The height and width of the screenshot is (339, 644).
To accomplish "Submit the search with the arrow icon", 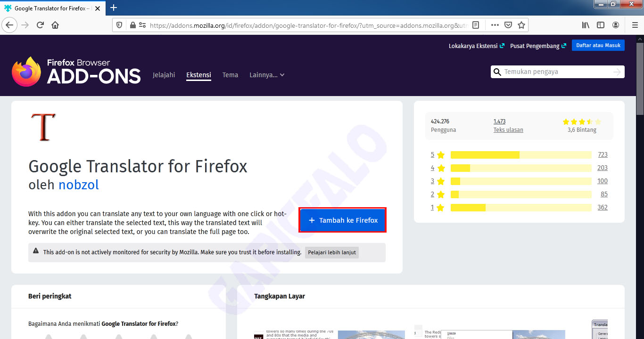I will [x=617, y=72].
